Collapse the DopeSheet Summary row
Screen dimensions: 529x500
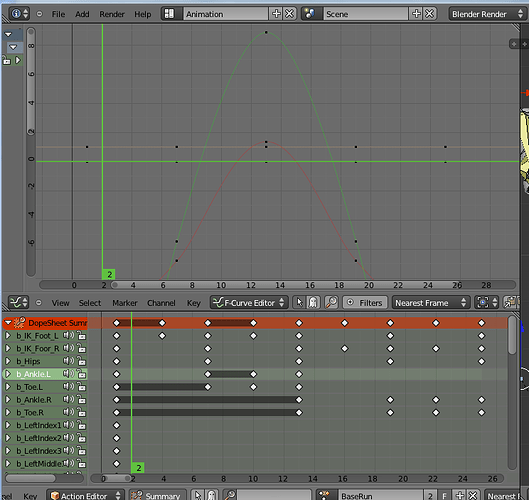8,323
